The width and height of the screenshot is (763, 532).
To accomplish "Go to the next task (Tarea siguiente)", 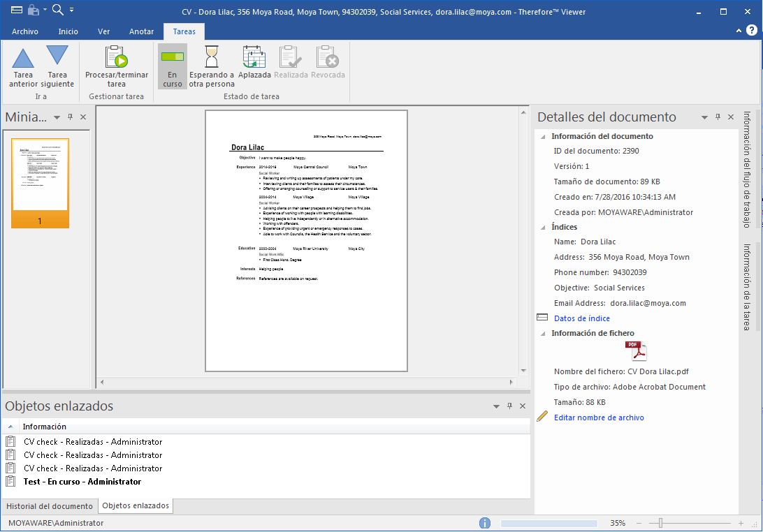I will [x=57, y=67].
